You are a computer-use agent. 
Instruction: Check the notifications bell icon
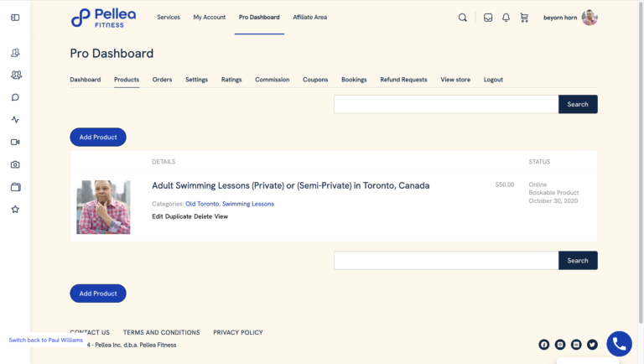[506, 18]
